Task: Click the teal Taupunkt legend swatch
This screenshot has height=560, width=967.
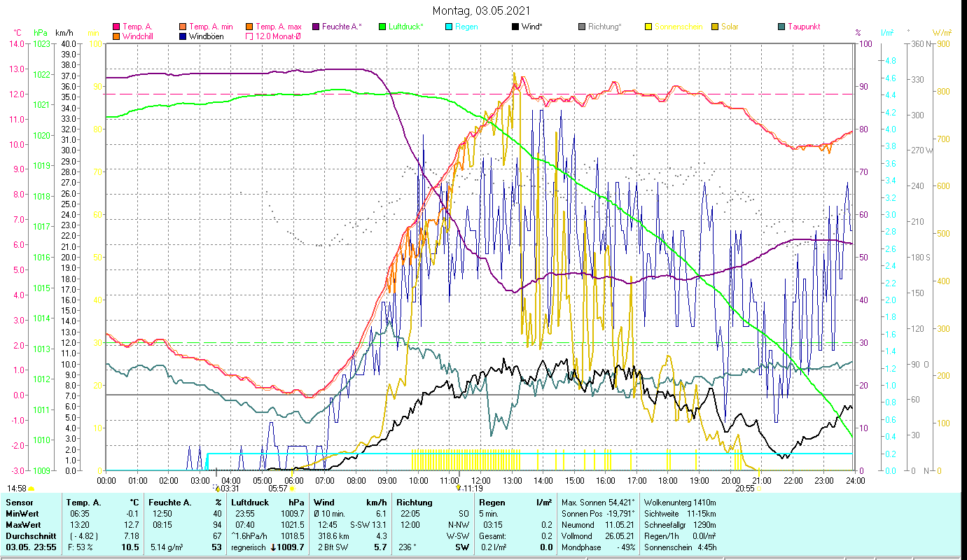Action: [781, 27]
